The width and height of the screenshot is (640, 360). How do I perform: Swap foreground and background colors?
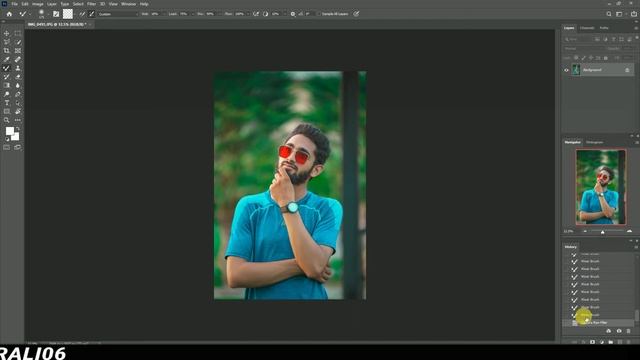pyautogui.click(x=18, y=129)
